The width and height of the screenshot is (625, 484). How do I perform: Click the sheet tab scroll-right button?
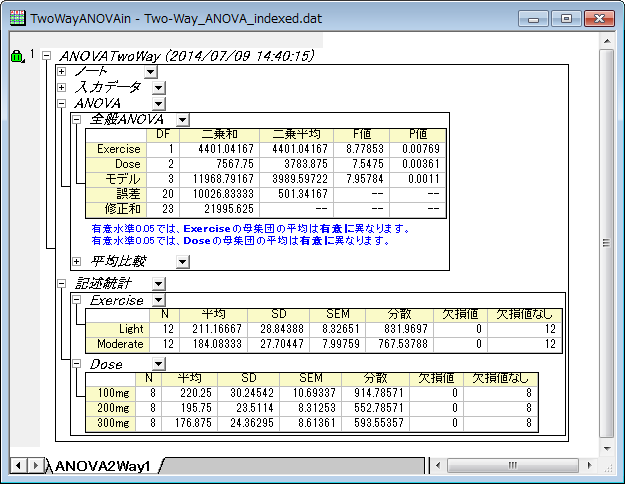35,465
